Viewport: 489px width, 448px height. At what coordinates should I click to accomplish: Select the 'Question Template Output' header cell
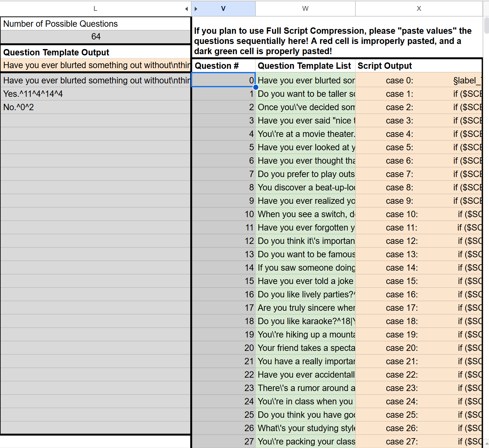pos(95,52)
